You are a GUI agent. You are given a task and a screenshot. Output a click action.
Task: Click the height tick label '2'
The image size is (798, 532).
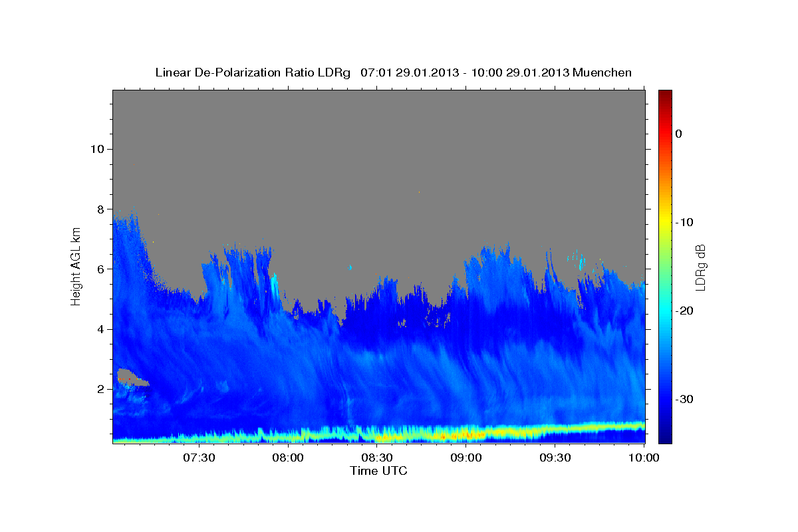point(100,389)
